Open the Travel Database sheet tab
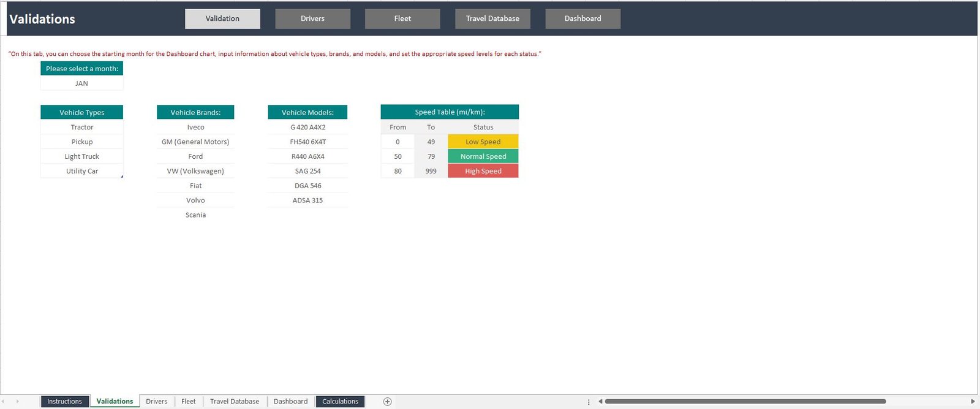Screen dimensions: 980x409 click(234, 402)
